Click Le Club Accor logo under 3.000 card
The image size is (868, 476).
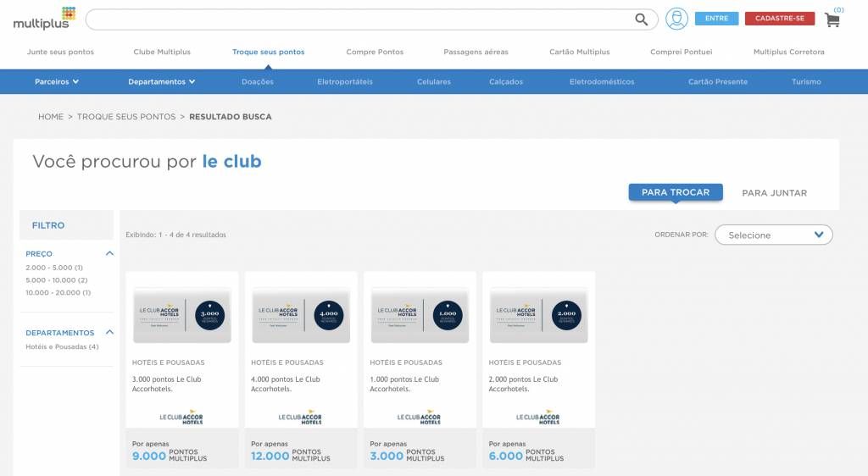(x=181, y=418)
